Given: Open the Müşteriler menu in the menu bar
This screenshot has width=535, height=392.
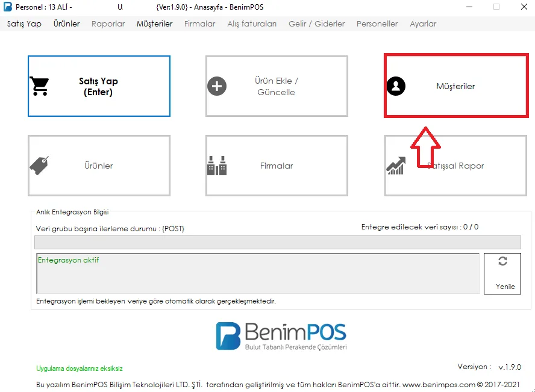Looking at the screenshot, I should tap(155, 24).
